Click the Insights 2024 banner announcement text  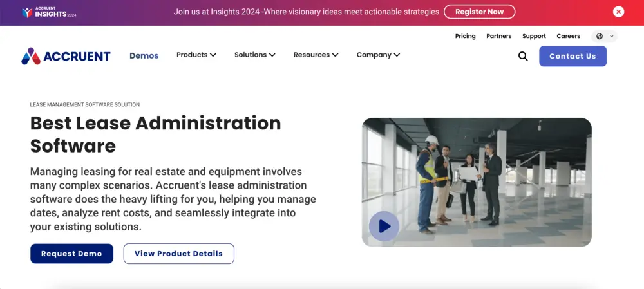click(307, 12)
